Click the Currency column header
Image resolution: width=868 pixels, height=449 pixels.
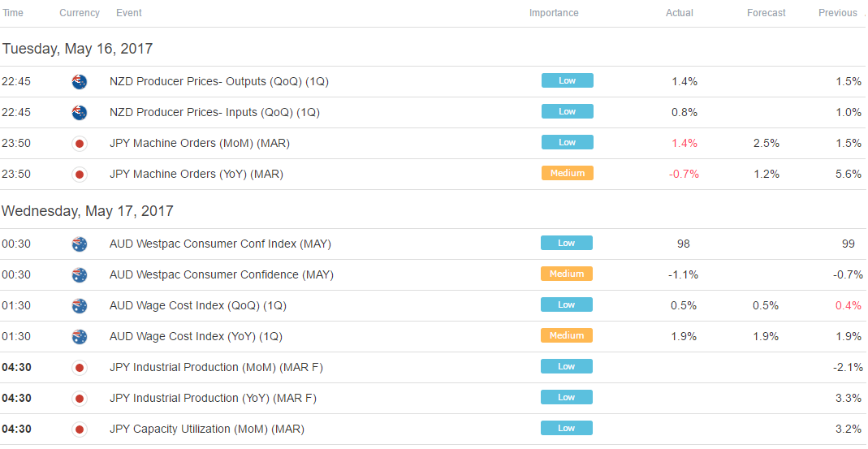[79, 13]
